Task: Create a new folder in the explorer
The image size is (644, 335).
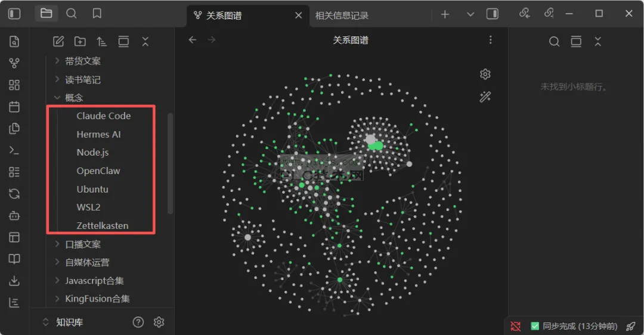Action: coord(80,42)
